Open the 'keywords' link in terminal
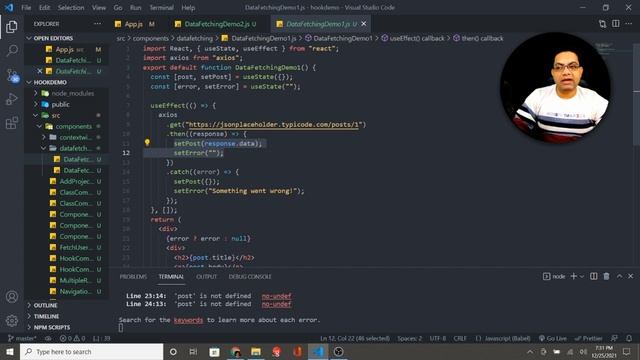 pos(188,320)
